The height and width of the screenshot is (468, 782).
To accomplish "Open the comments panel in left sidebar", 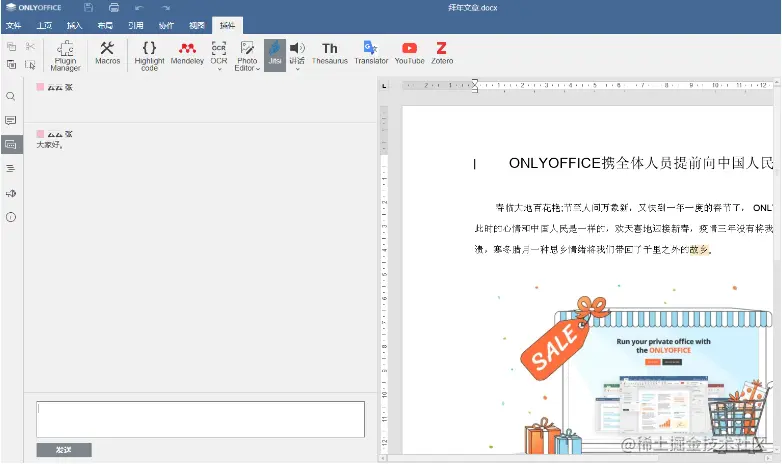I will tap(10, 120).
